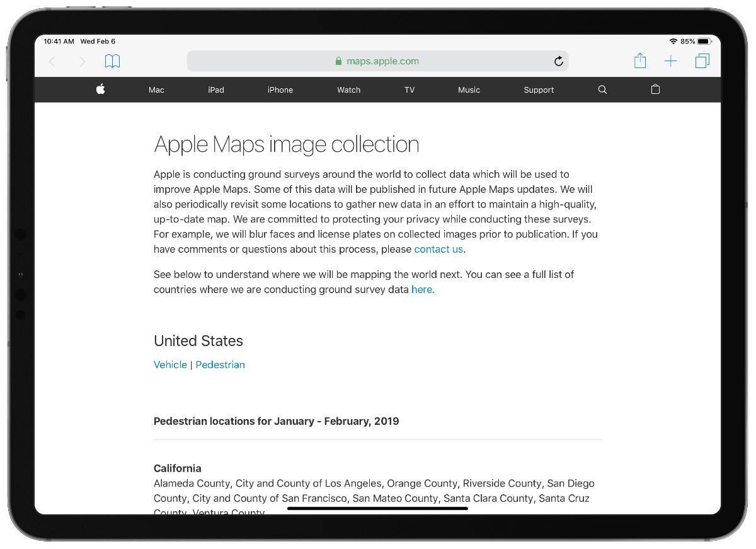This screenshot has width=756, height=549.
Task: Add a new tab with plus icon
Action: 671,61
